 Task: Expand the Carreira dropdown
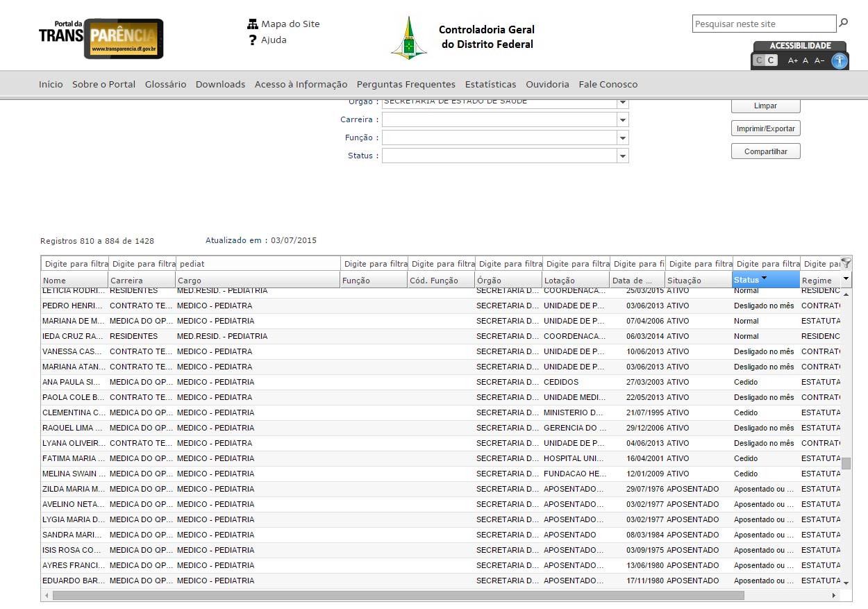click(x=622, y=119)
